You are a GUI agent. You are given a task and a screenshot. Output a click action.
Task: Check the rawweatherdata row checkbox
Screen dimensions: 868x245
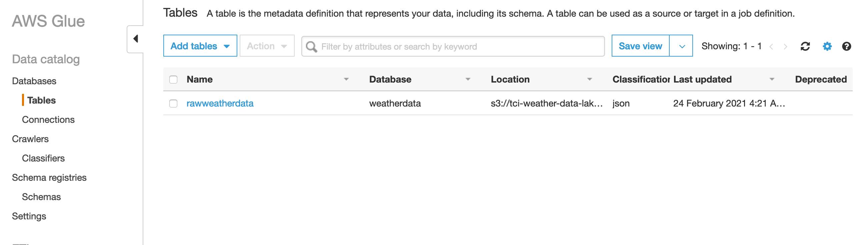(x=173, y=103)
